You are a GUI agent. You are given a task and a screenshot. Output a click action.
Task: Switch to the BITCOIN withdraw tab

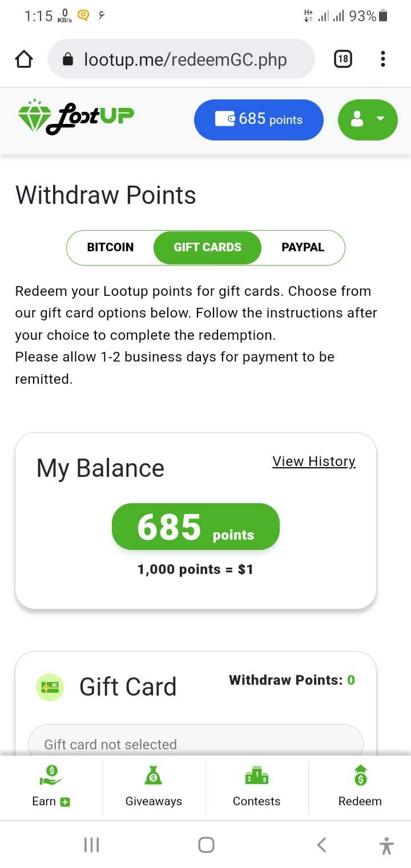110,247
